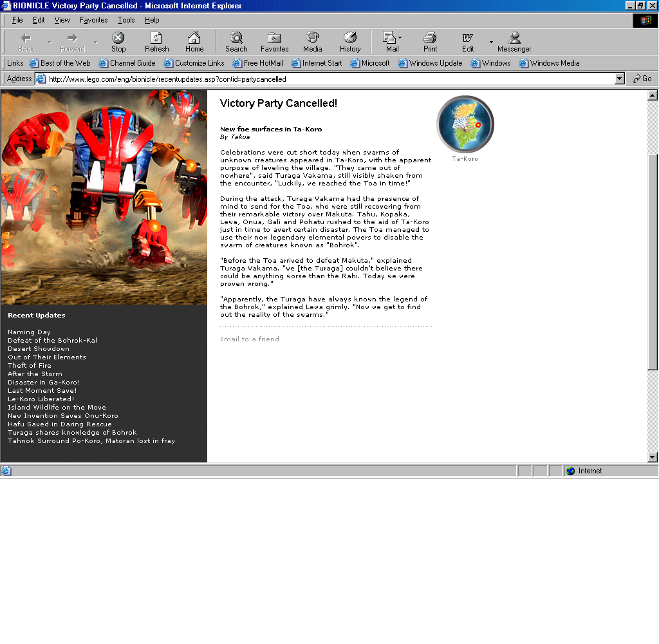659x644 pixels.
Task: Click the IE page icon in status bar
Action: click(x=6, y=471)
